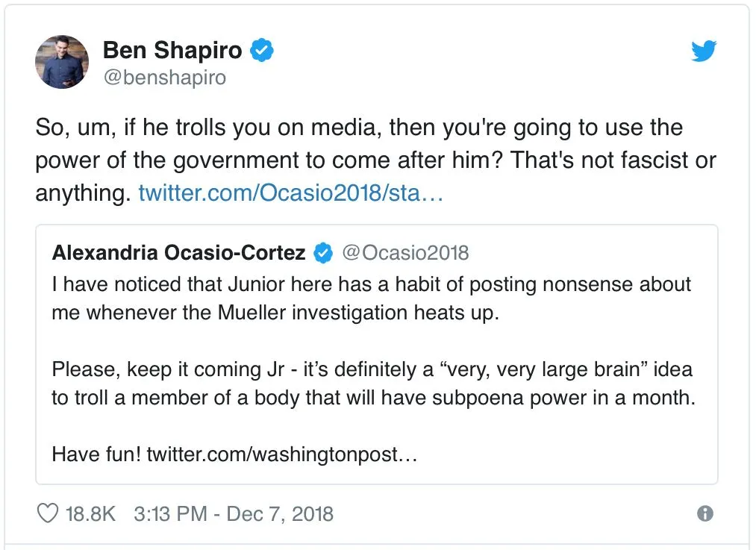
Task: Click the info icon at the tweet's bottom right
Action: coord(705,513)
